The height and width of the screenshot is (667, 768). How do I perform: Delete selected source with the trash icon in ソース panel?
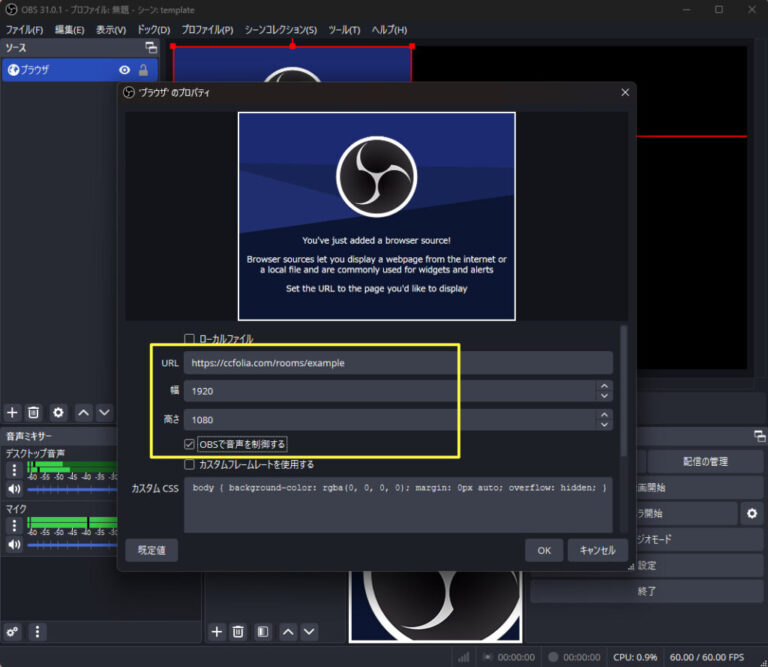[33, 412]
